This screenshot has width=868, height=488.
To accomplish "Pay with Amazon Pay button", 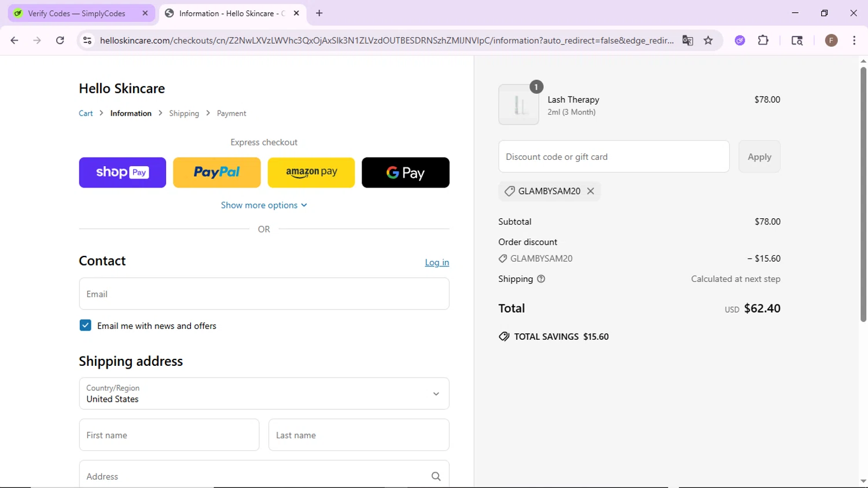I will tap(311, 173).
